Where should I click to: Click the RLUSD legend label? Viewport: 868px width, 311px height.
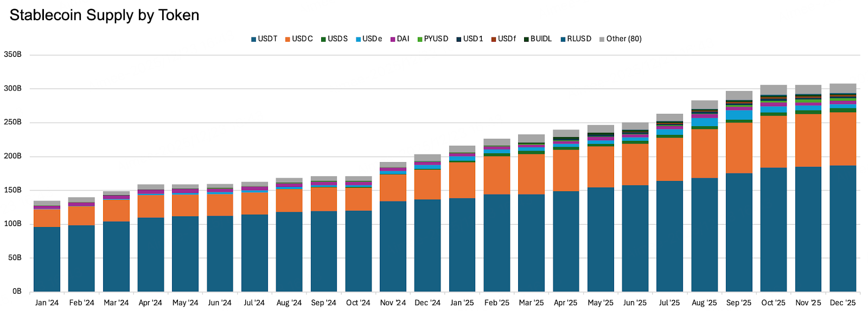pyautogui.click(x=579, y=39)
